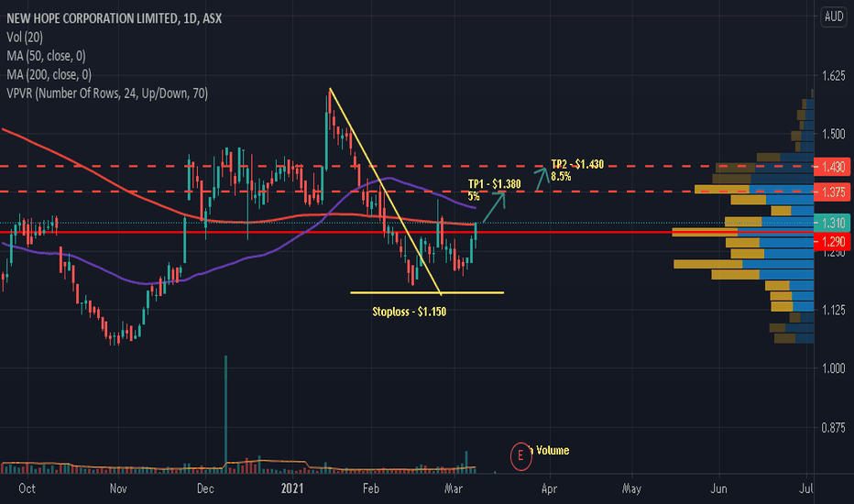Select the TP2 - $1.430 annotation
This screenshot has height=504, width=854.
577,164
